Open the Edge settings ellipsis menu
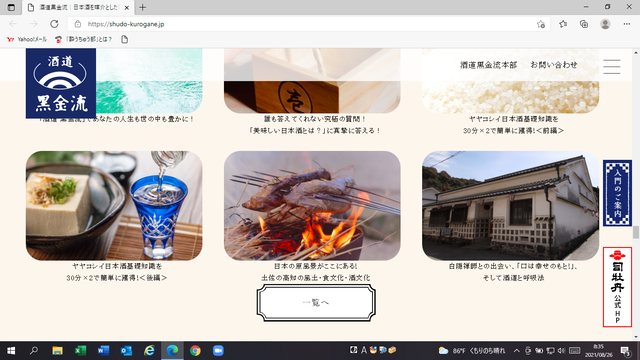Viewport: 640px width, 360px height. coord(627,24)
